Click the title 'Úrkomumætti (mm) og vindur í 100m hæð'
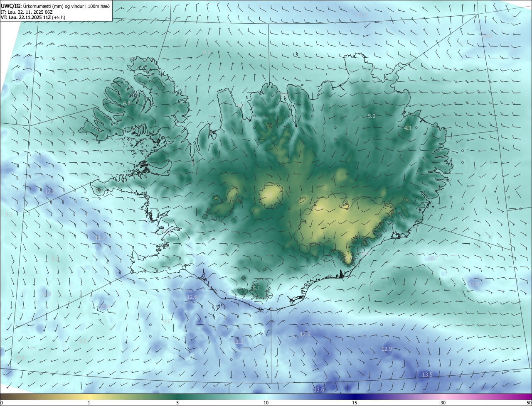 coord(66,6)
